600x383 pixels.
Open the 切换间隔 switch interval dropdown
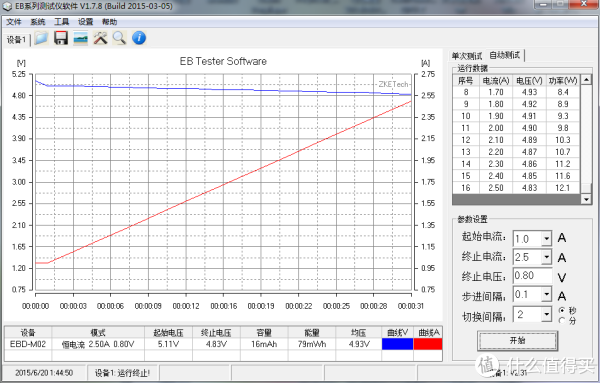tap(546, 315)
